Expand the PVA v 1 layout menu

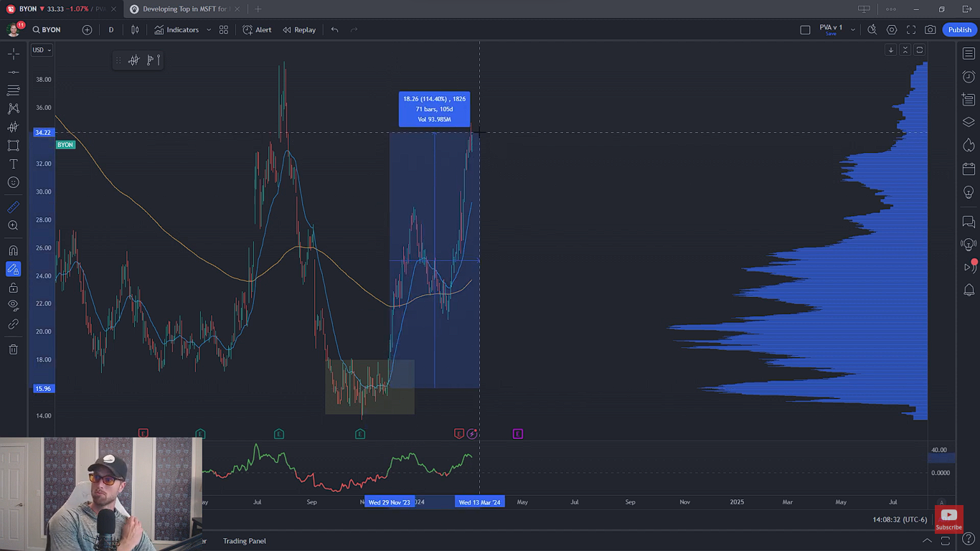[x=853, y=29]
